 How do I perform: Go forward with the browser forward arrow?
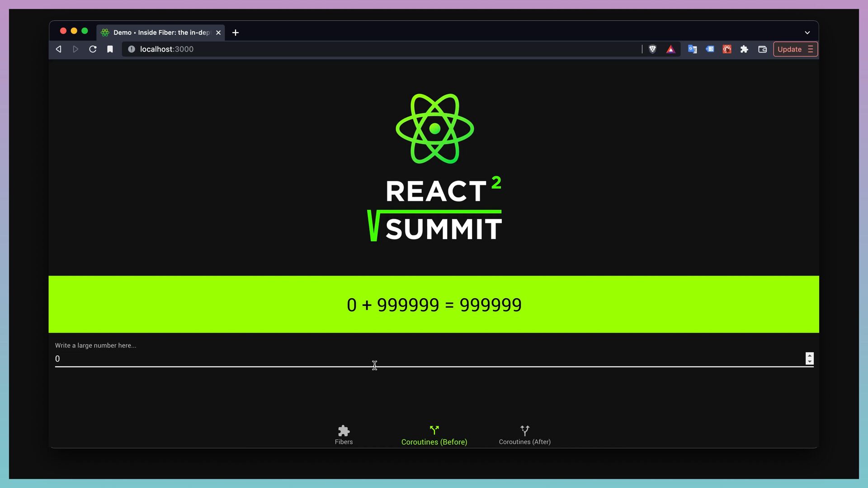75,49
